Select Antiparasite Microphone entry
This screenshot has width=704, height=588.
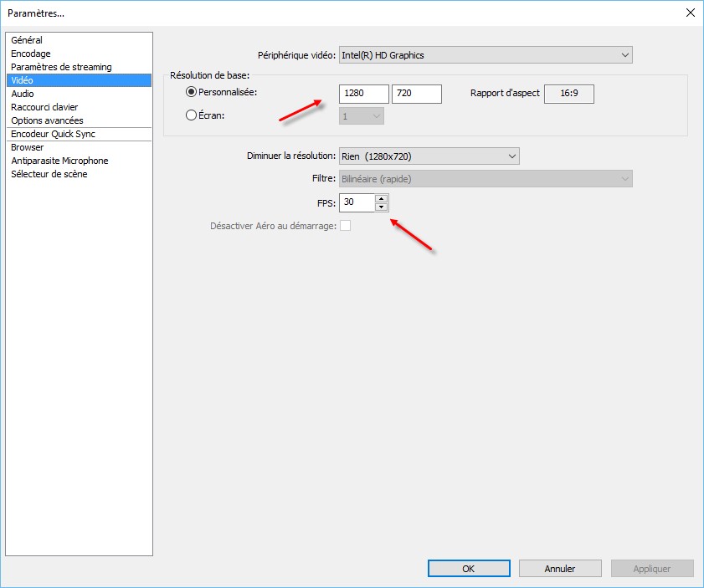pos(59,161)
